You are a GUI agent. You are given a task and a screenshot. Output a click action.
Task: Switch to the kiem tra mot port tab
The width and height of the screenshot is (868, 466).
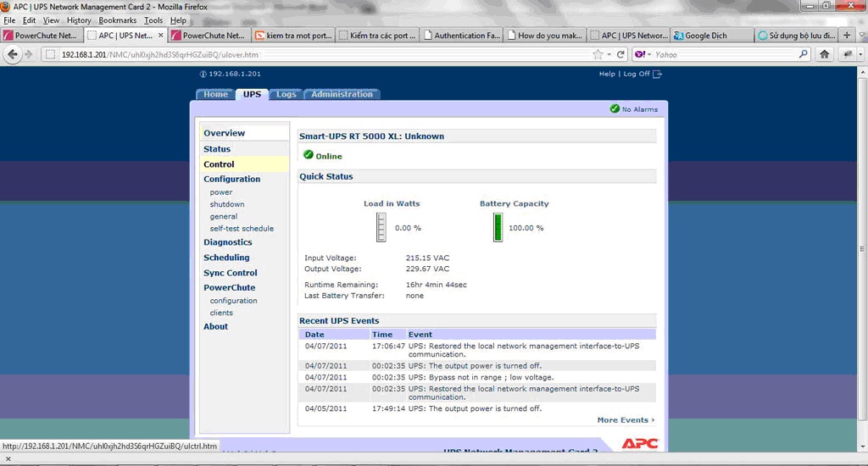(x=293, y=35)
